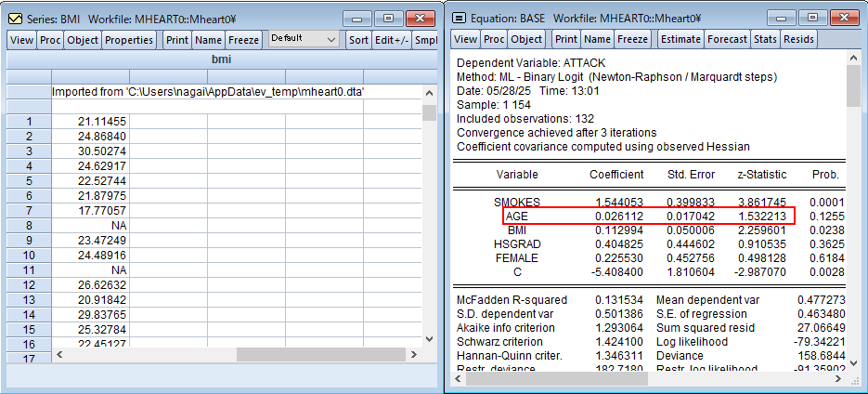This screenshot has width=868, height=394.
Task: Click the Series BMI window title icon
Action: tap(16, 18)
